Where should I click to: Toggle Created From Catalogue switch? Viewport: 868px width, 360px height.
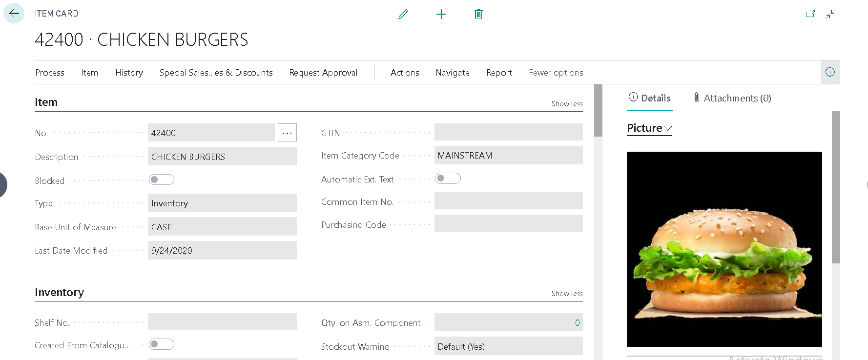tap(162, 344)
